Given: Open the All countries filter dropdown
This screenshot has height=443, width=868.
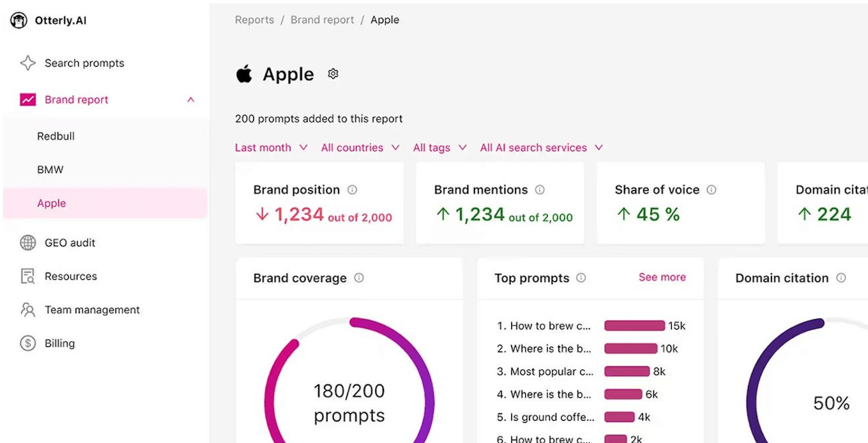Looking at the screenshot, I should click(x=360, y=148).
